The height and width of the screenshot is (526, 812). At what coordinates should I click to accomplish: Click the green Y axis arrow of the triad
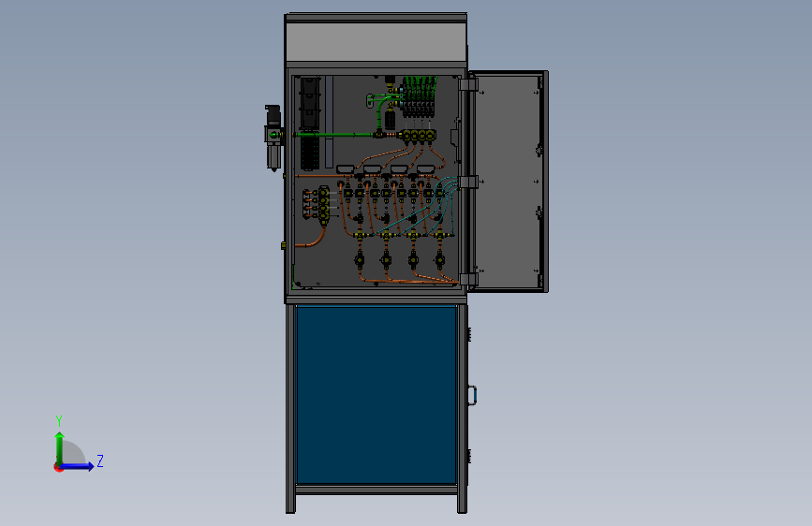(x=60, y=447)
